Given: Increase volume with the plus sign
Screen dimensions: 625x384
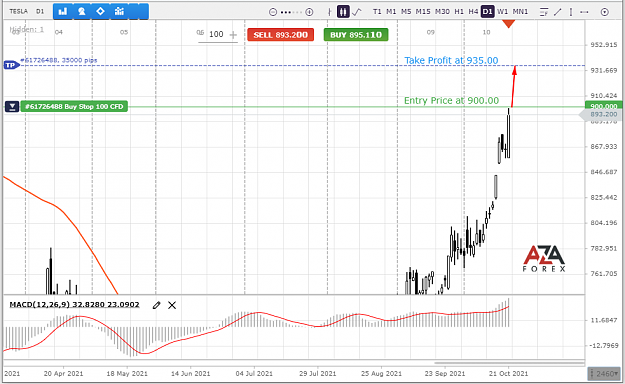Looking at the screenshot, I should click(x=233, y=35).
